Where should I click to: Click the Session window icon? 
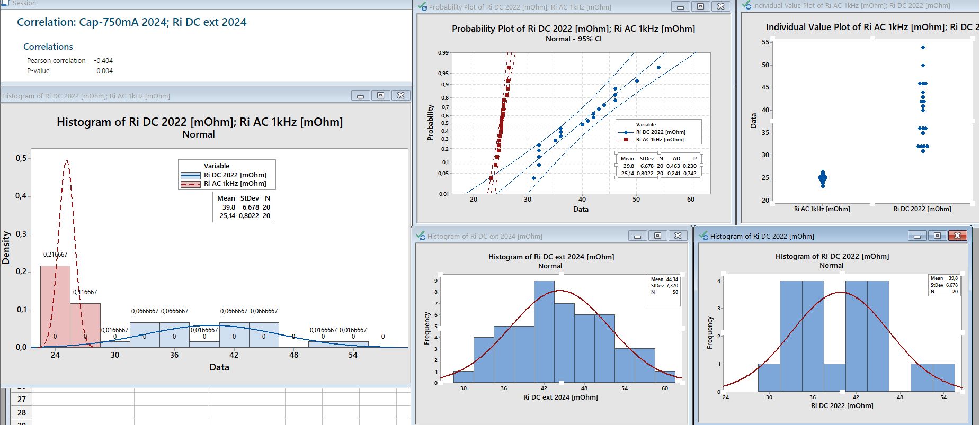point(5,3)
